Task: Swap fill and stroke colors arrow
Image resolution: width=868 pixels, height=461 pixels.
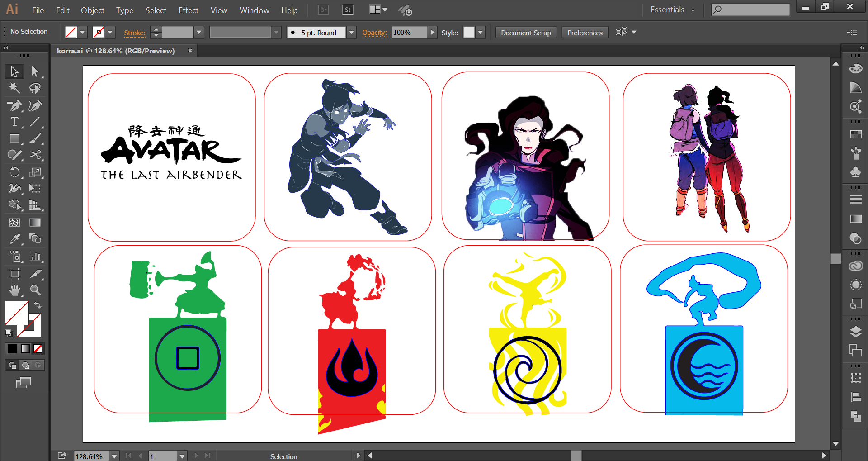Action: (x=38, y=305)
